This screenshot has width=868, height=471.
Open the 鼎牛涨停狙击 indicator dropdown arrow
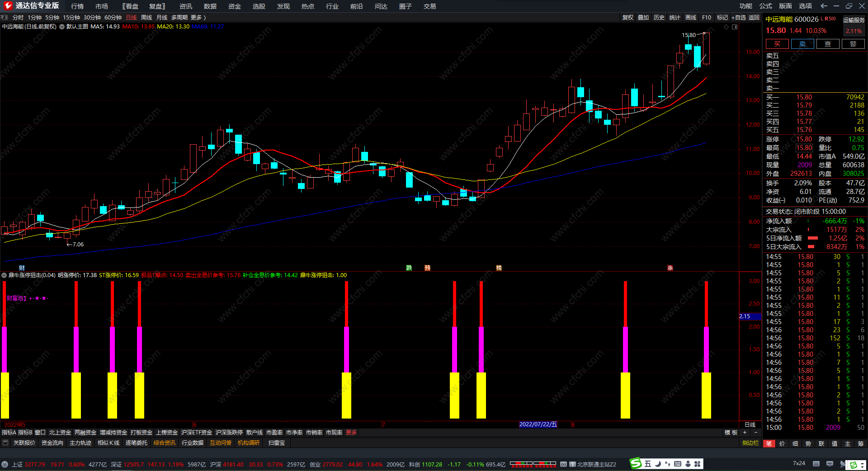click(4, 275)
